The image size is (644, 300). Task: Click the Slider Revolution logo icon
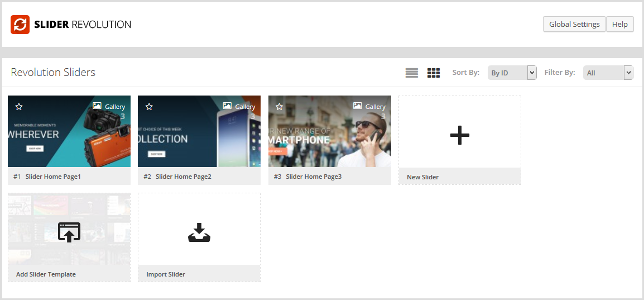click(x=20, y=25)
